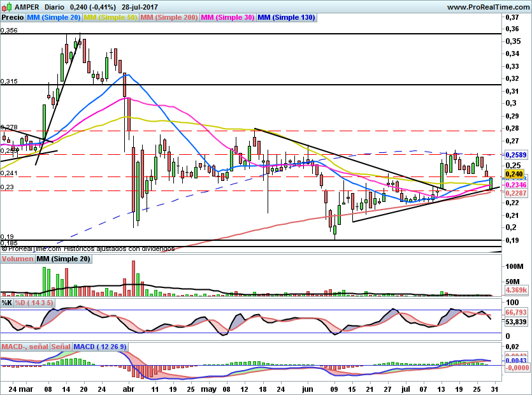The image size is (532, 395).
Task: Select the MM (Simple 30) label
Action: click(227, 17)
